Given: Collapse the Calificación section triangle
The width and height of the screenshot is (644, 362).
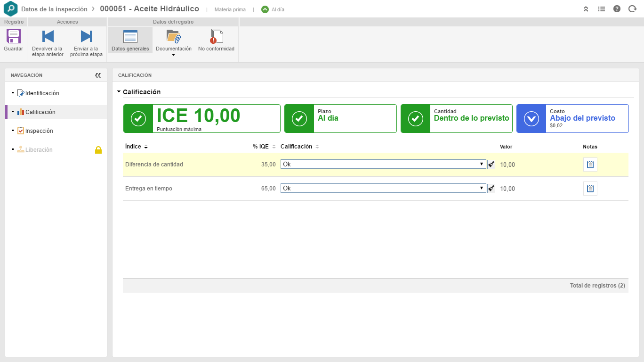Looking at the screenshot, I should pyautogui.click(x=119, y=92).
